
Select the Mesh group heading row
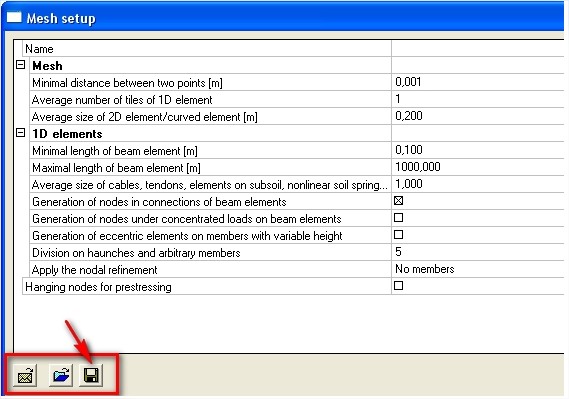point(210,66)
